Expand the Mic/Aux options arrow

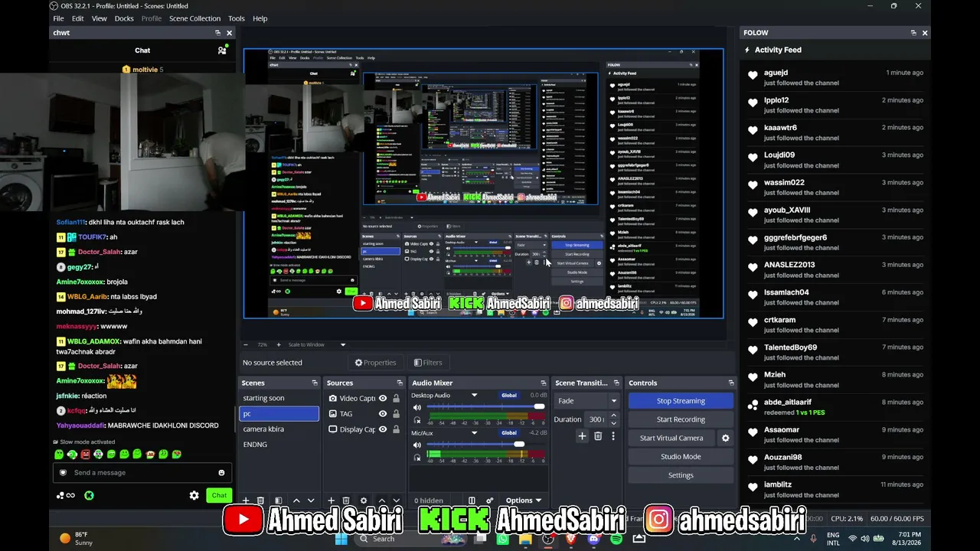[474, 433]
